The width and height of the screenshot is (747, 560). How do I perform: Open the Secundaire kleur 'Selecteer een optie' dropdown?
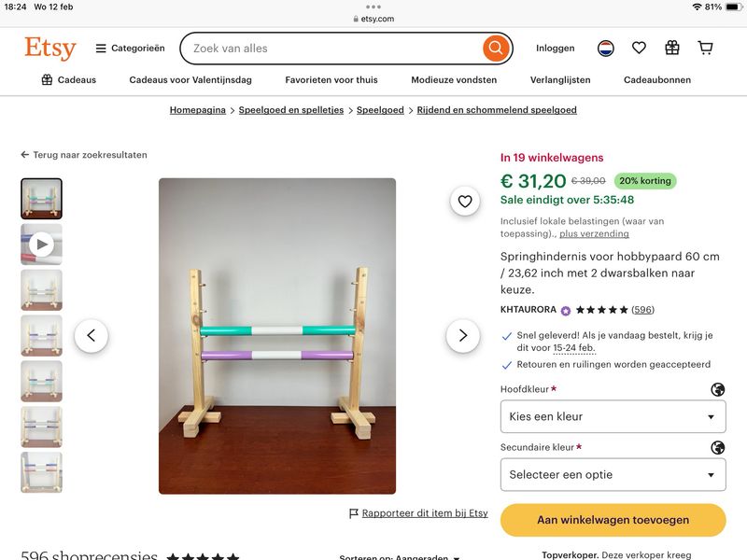613,475
